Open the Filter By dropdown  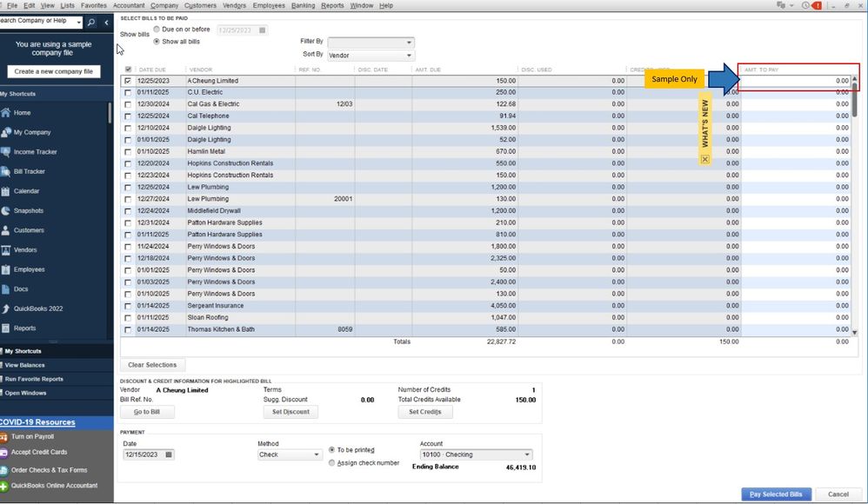coord(371,43)
